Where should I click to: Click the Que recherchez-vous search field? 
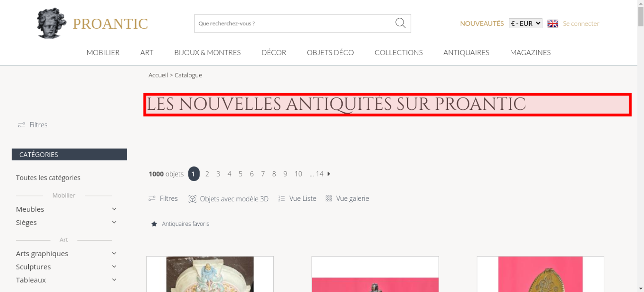[293, 23]
